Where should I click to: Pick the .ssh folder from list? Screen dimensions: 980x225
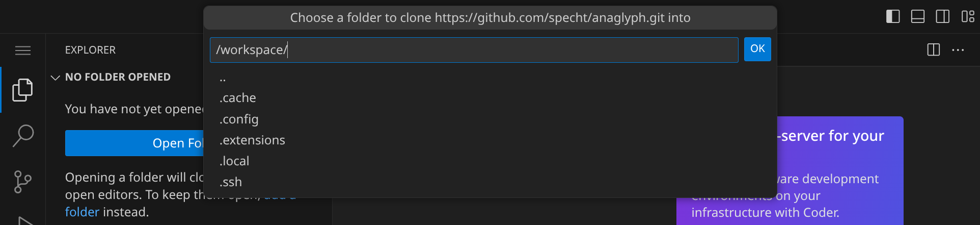(x=231, y=182)
